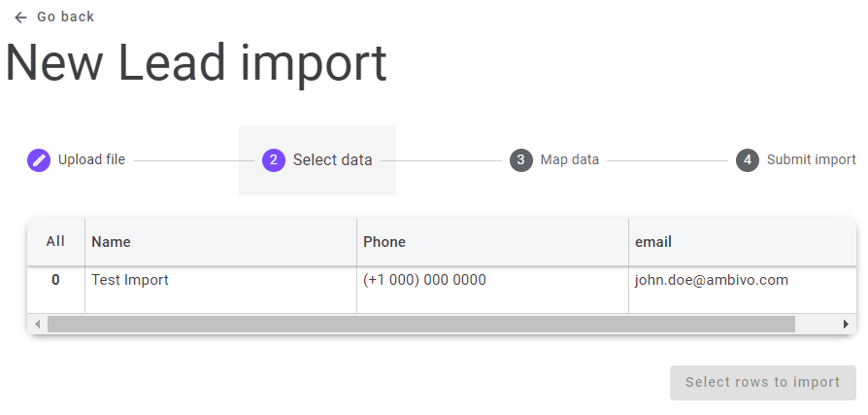This screenshot has height=415, width=868.
Task: Click the Phone column header
Action: click(384, 242)
